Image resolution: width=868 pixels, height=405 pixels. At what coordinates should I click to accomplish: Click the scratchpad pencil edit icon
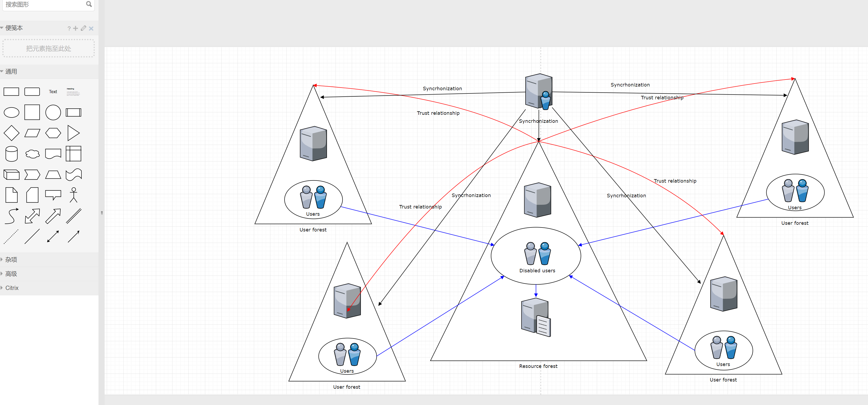click(83, 28)
